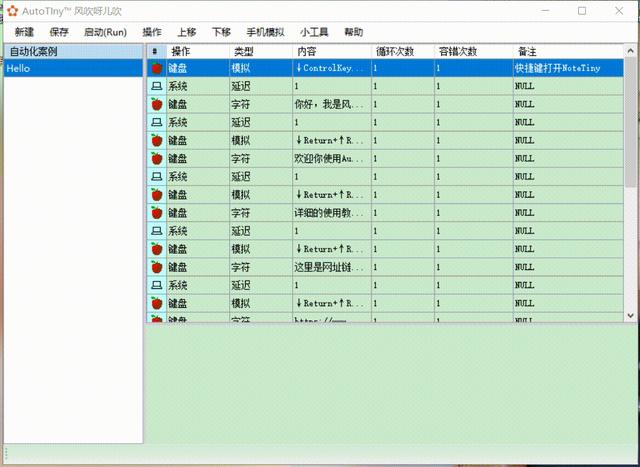Click the 容错次数 column header
Viewport: 640px width, 467px height.
(473, 51)
